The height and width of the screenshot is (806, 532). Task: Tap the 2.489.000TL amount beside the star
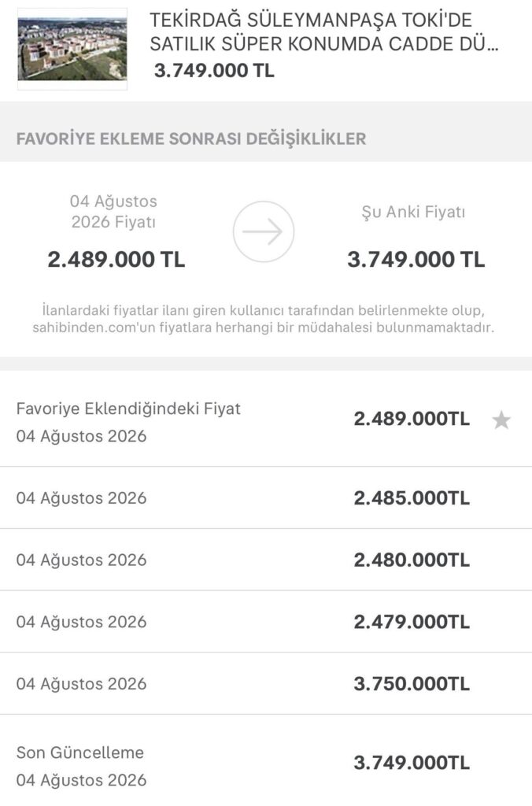tap(412, 419)
